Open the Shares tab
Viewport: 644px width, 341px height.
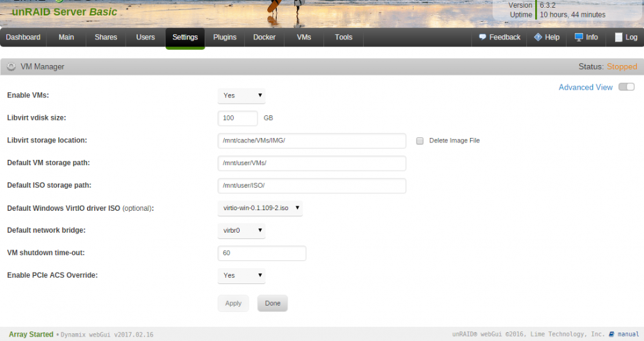[106, 37]
